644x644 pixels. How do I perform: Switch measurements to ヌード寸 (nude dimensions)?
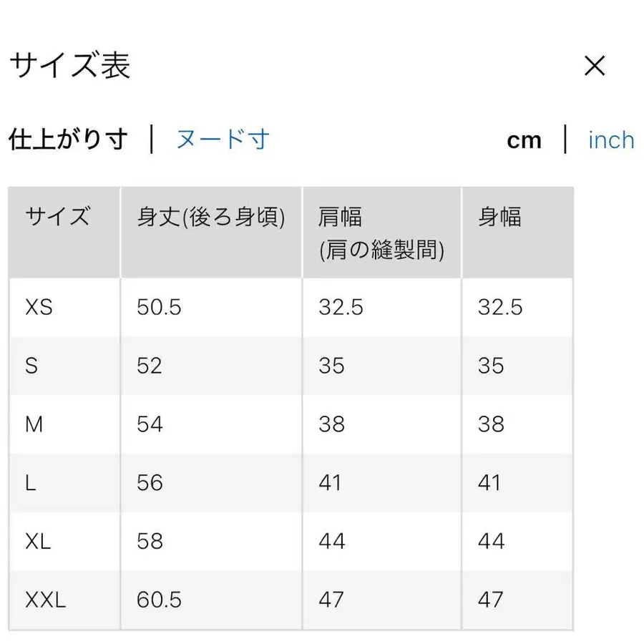[222, 140]
